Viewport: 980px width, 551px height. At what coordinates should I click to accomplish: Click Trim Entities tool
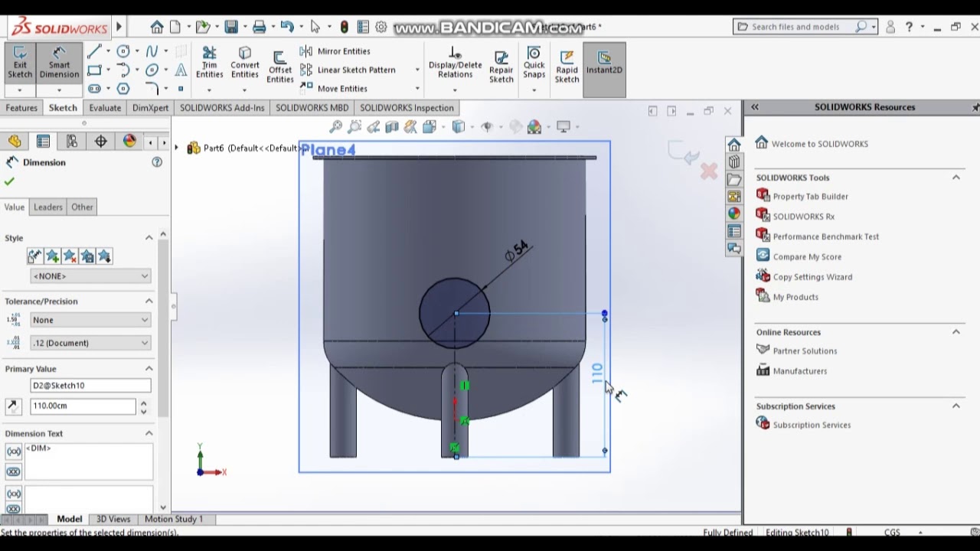point(209,63)
